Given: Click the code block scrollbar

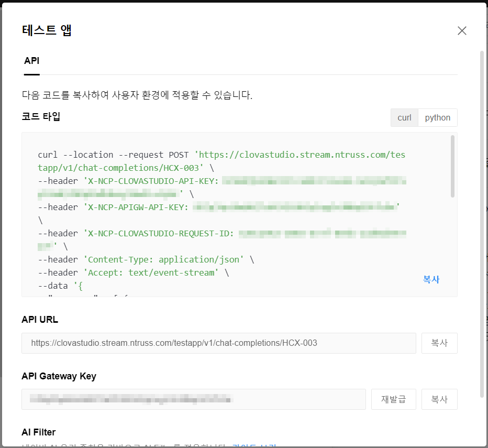Looking at the screenshot, I should click(x=452, y=166).
